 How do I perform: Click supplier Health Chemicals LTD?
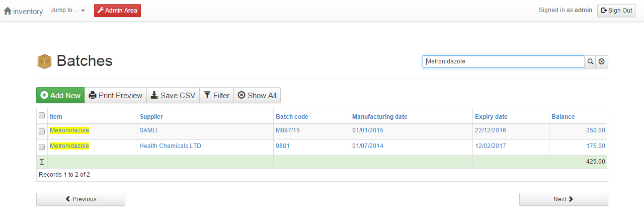[170, 146]
